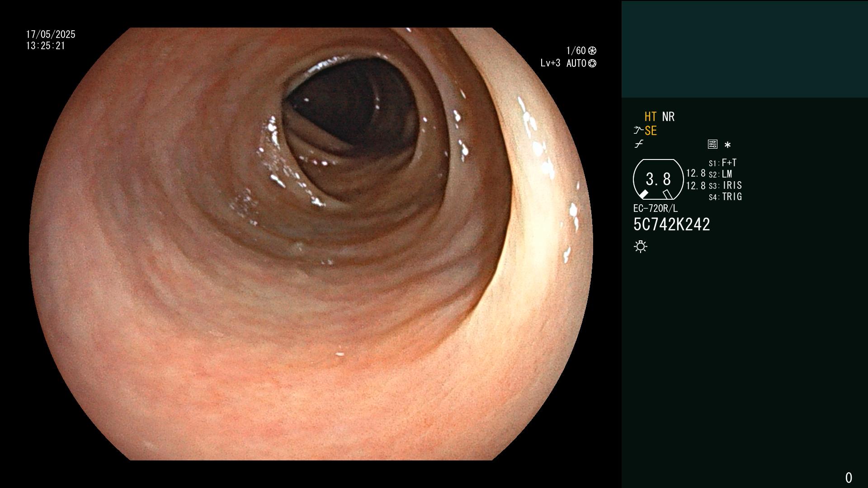Click the 12.8 value beside S2: LM
This screenshot has width=868, height=488.
click(696, 173)
